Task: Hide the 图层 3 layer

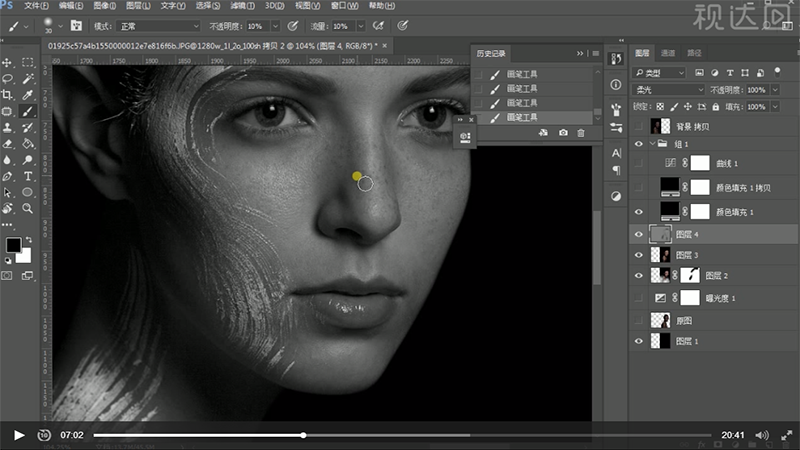Action: pos(638,255)
